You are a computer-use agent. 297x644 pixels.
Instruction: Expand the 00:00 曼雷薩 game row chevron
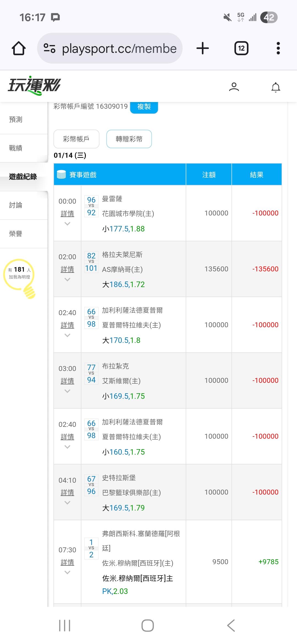67,224
